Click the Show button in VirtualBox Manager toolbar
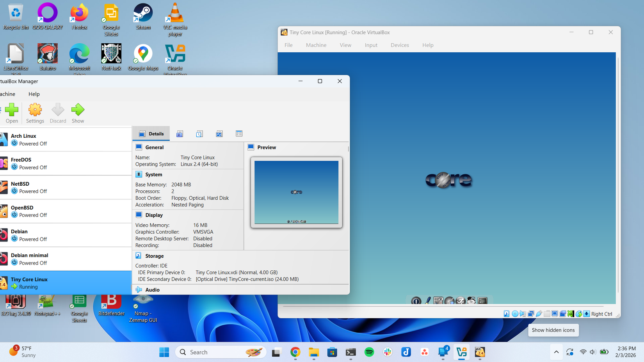The width and height of the screenshot is (644, 362). click(x=78, y=113)
